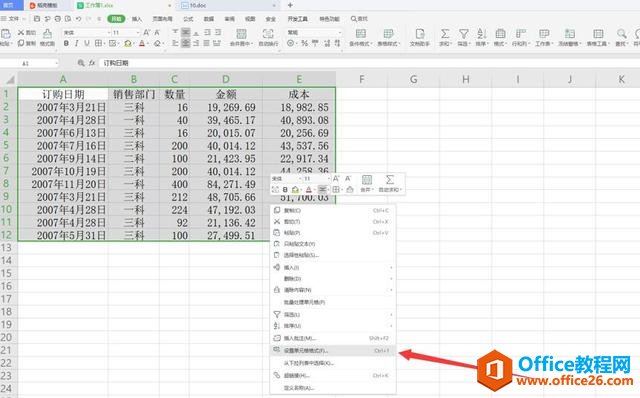The height and width of the screenshot is (398, 640).
Task: Click column header G
Action: pyautogui.click(x=413, y=79)
